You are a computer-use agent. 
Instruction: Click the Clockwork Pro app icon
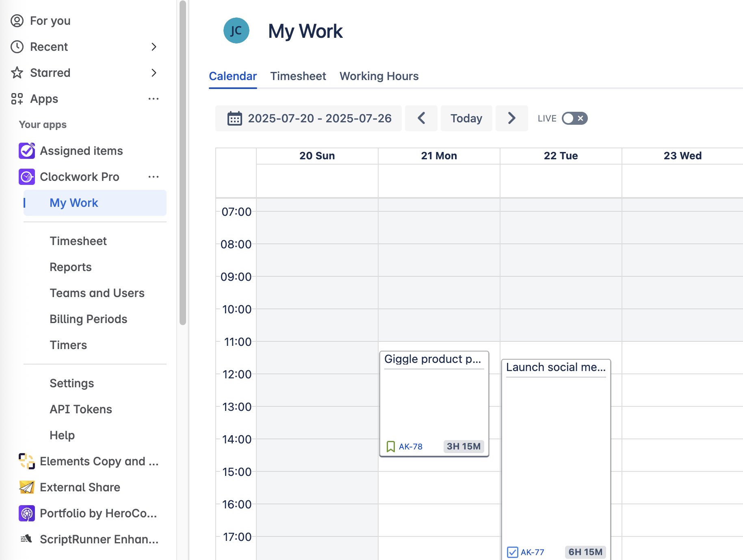coord(27,177)
